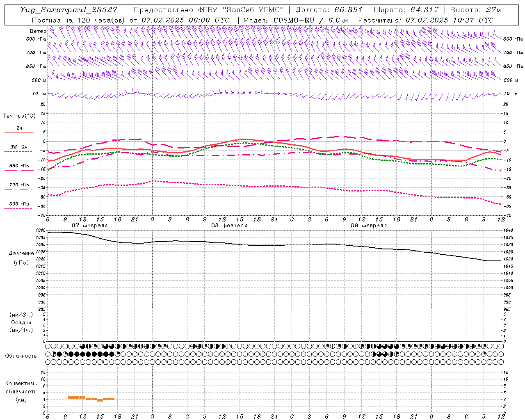Click the 700 гПа temperature legend entry
The width and height of the screenshot is (525, 420).
(x=19, y=185)
